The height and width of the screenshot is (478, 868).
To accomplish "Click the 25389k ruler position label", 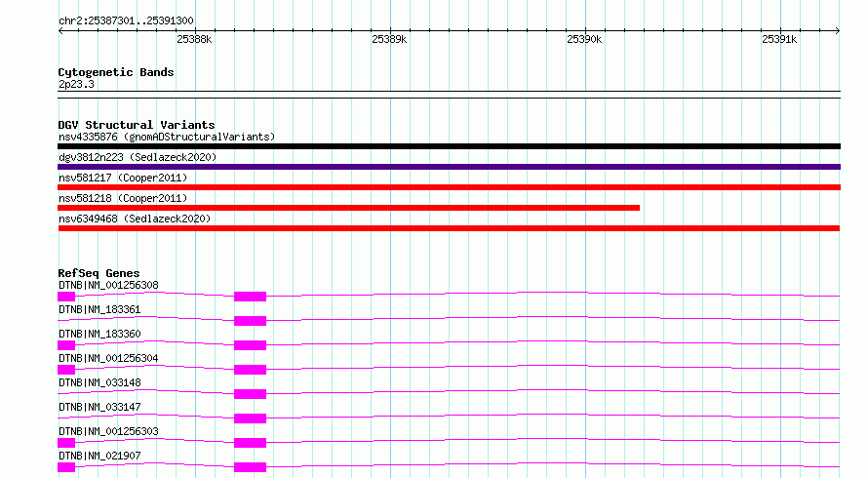I will [389, 39].
